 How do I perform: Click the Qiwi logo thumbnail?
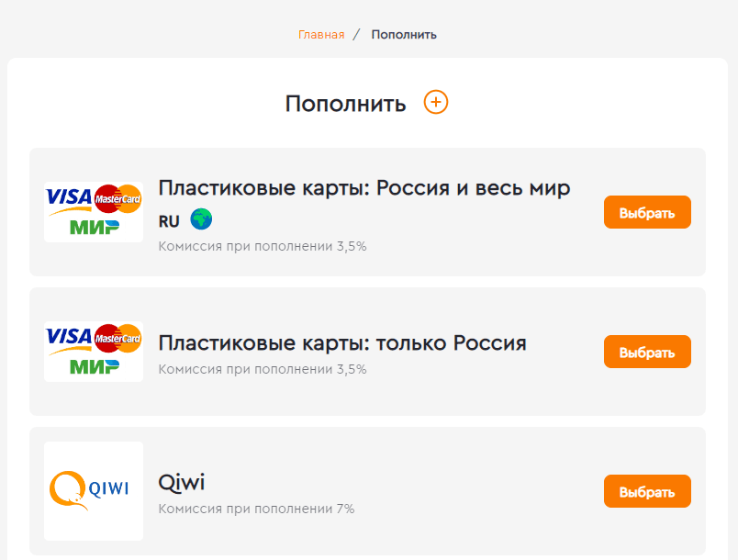[94, 491]
